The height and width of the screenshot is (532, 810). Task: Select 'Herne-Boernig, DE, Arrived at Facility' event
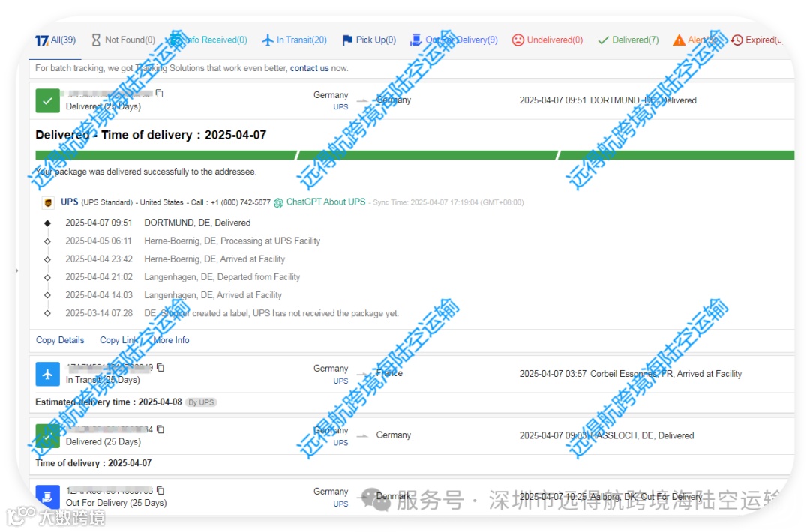pyautogui.click(x=175, y=259)
